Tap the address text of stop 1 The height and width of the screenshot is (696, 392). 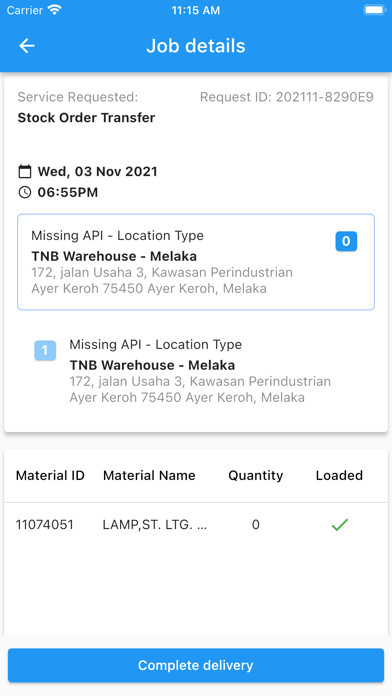coord(200,389)
